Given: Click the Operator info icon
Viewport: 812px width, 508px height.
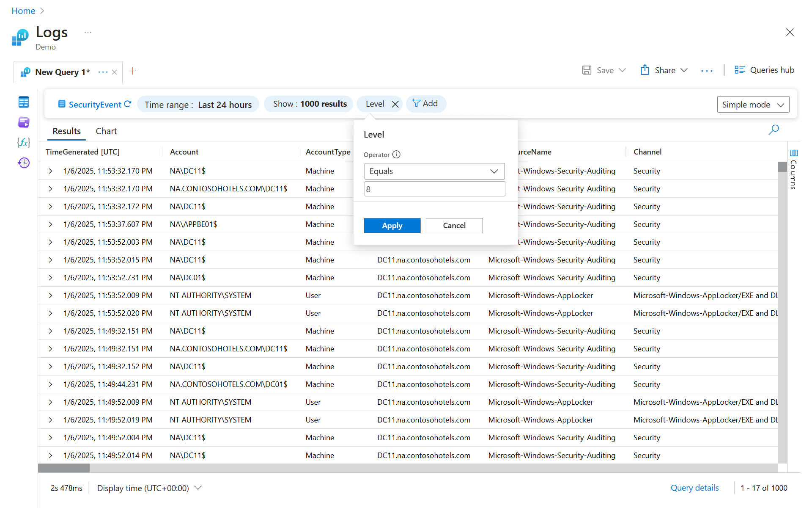Looking at the screenshot, I should pyautogui.click(x=396, y=155).
